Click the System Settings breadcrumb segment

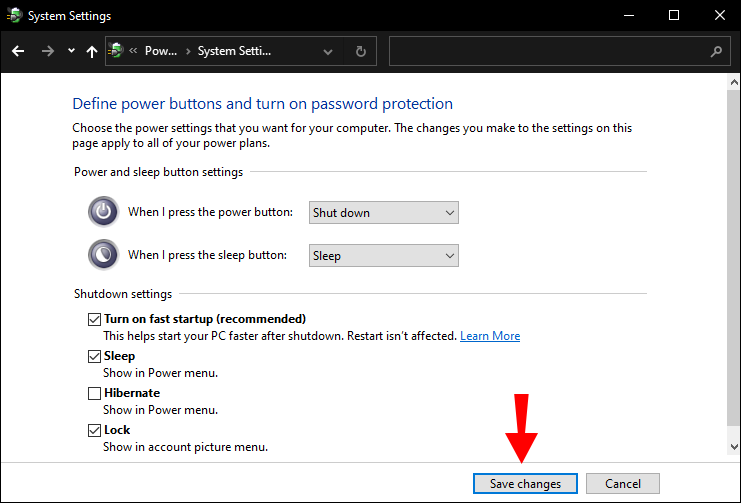pos(234,51)
